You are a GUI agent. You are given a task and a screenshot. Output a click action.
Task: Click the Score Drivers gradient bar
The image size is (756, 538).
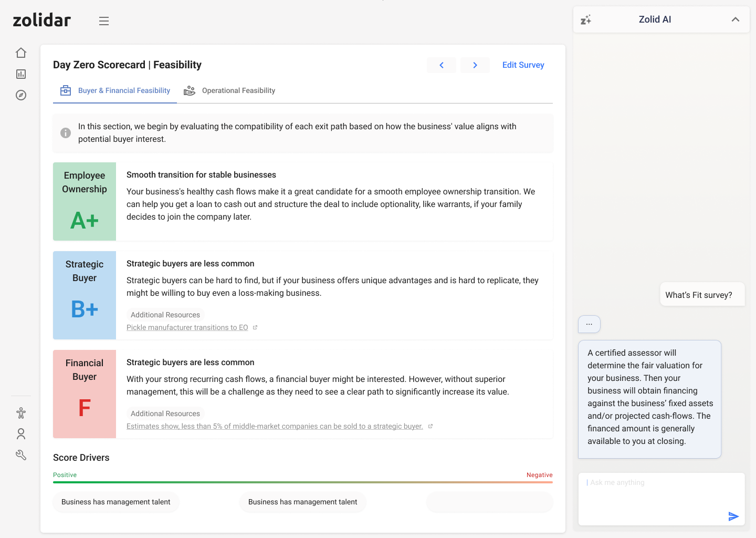[303, 482]
